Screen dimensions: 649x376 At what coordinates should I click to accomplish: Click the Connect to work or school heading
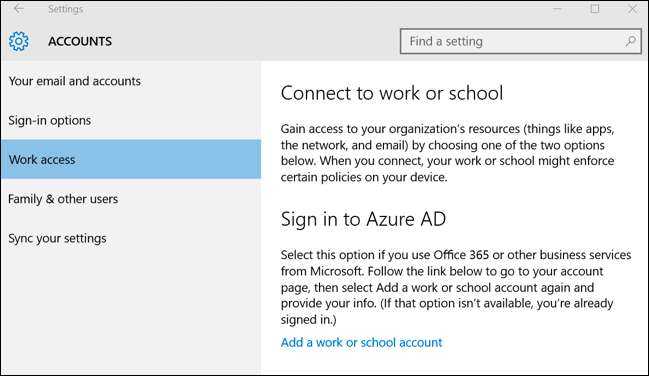click(392, 93)
